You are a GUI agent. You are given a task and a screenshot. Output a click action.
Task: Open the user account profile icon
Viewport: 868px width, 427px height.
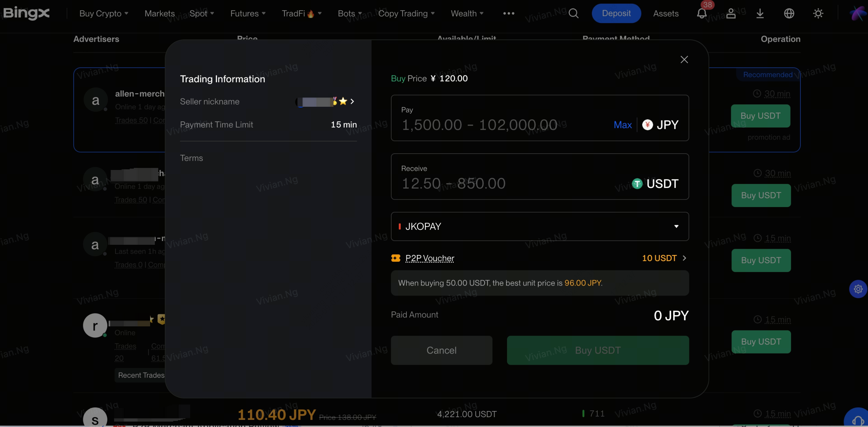click(731, 13)
